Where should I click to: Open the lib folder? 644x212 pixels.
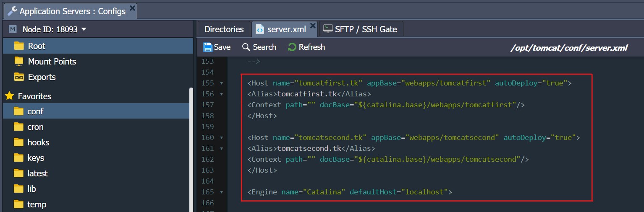(x=31, y=189)
